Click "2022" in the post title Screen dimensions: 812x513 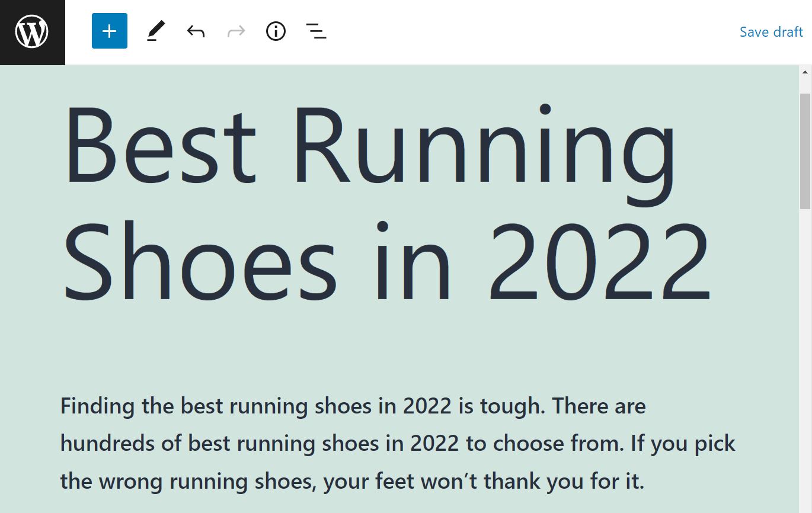pyautogui.click(x=599, y=262)
